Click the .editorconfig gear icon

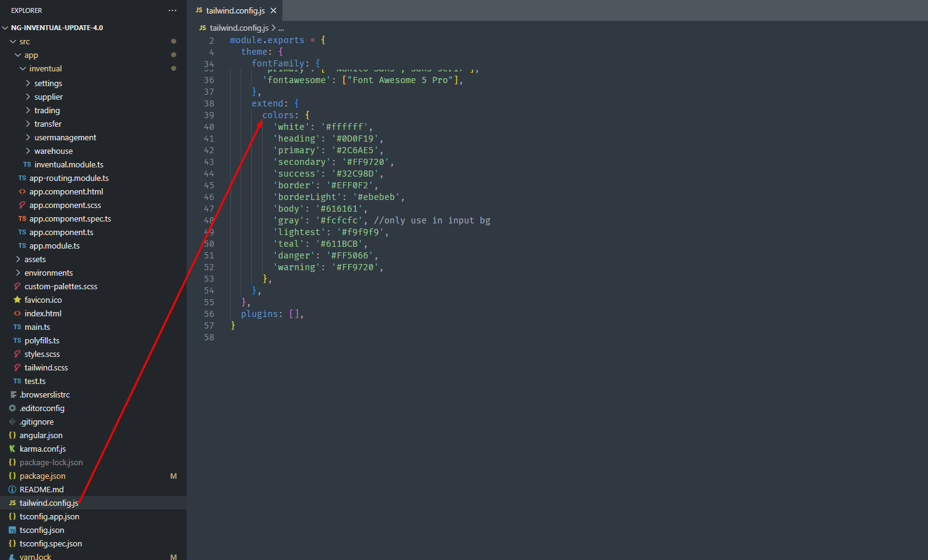(12, 408)
